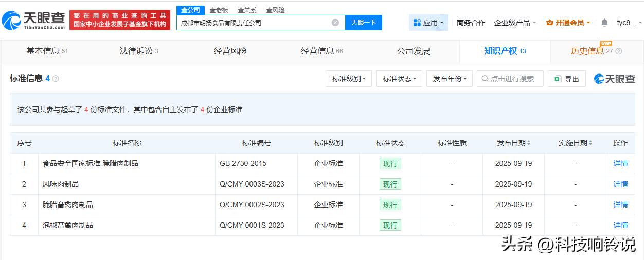Expand the 标准状态 filter dropdown

[399, 79]
